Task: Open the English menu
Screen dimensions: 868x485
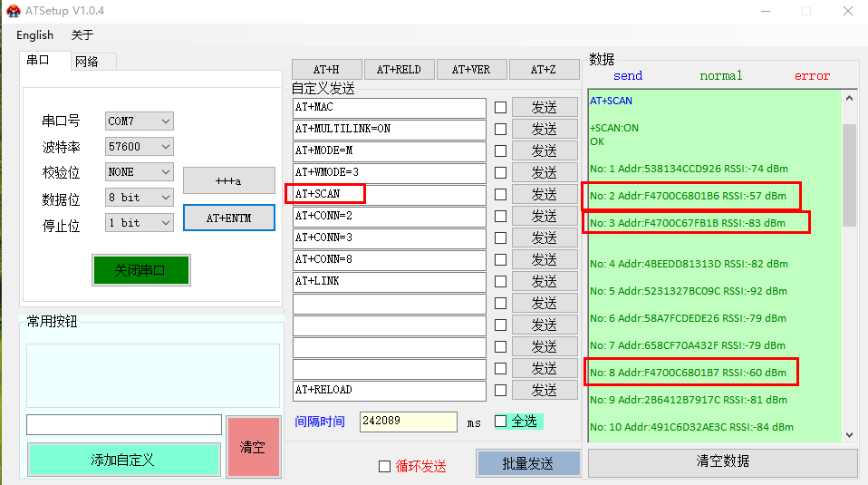Action: coord(34,35)
